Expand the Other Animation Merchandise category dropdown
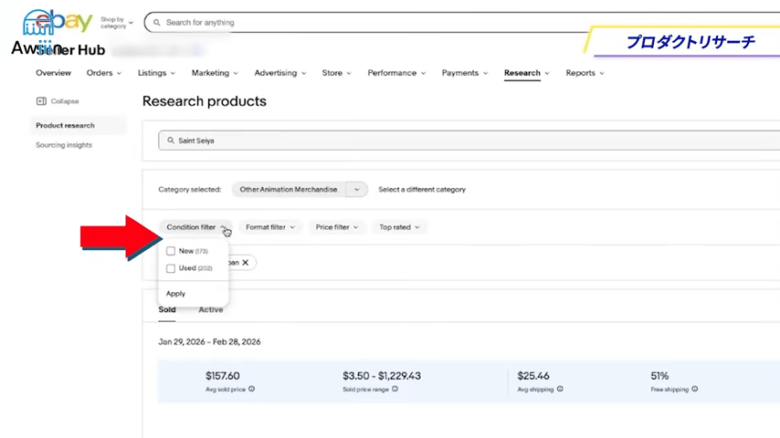The image size is (780, 438). pyautogui.click(x=357, y=189)
